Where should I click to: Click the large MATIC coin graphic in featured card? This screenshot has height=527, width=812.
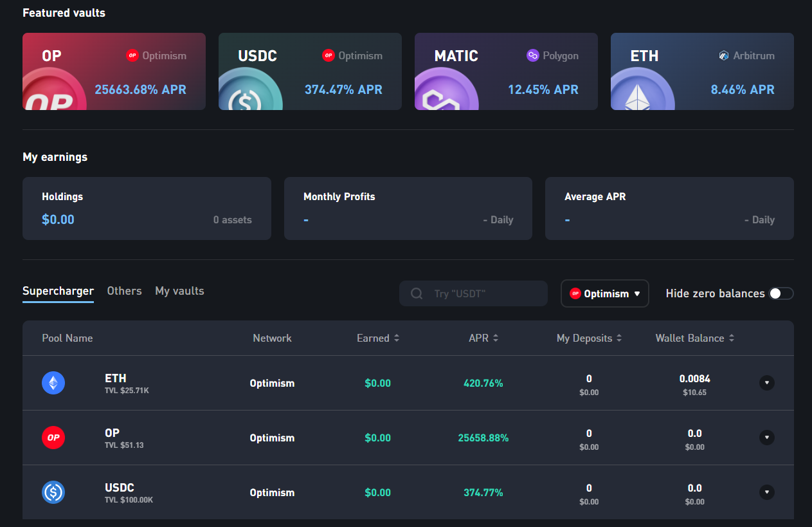[x=446, y=89]
